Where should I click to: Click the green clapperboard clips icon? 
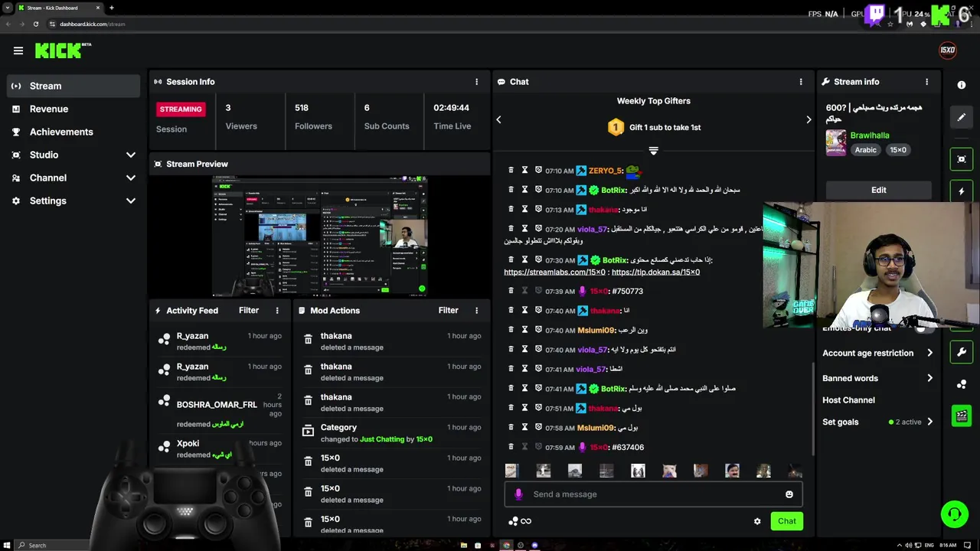coord(962,416)
